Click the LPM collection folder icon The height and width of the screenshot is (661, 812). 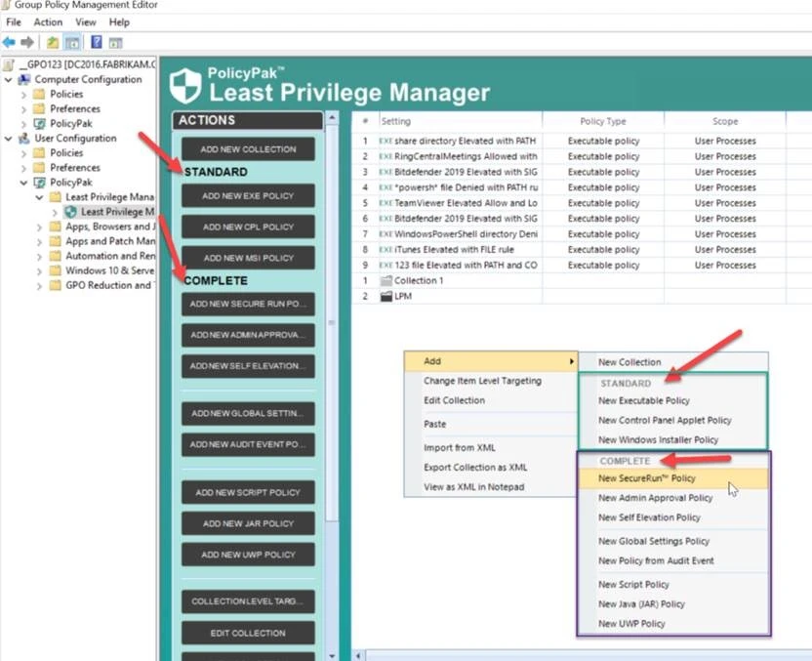pyautogui.click(x=386, y=296)
